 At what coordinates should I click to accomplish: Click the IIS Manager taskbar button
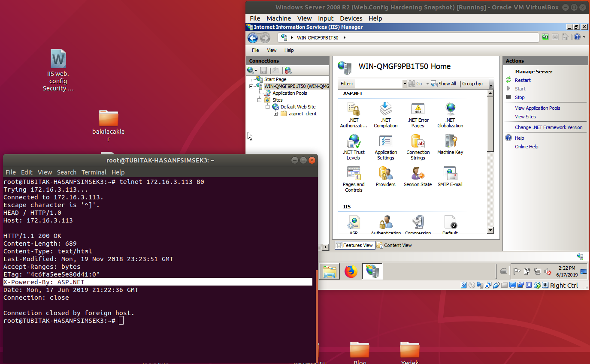[x=372, y=271]
